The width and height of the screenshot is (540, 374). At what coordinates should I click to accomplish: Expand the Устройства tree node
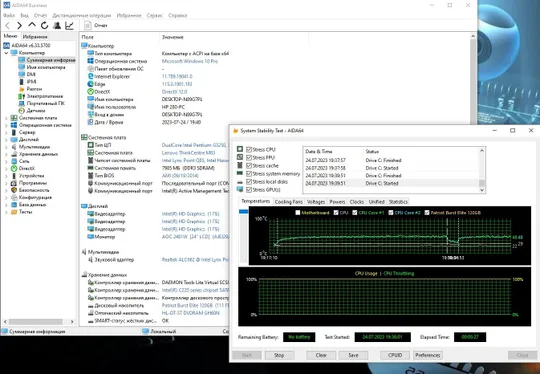6,176
